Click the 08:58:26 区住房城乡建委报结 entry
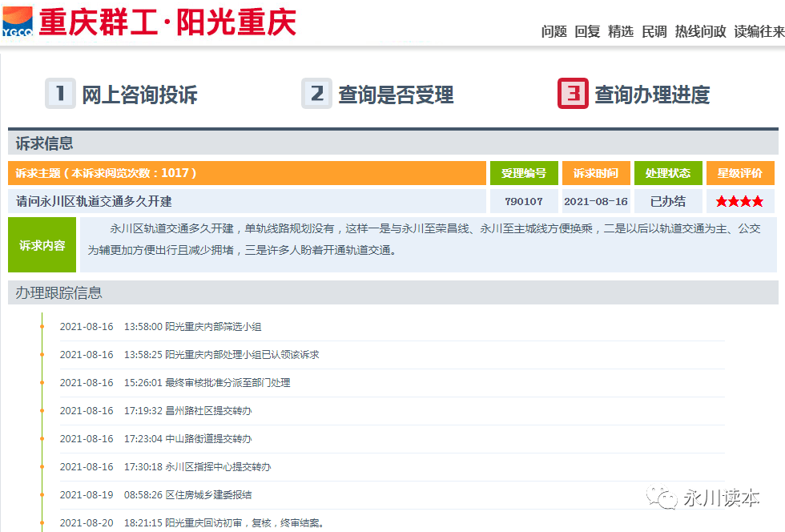This screenshot has height=532, width=785. (155, 495)
